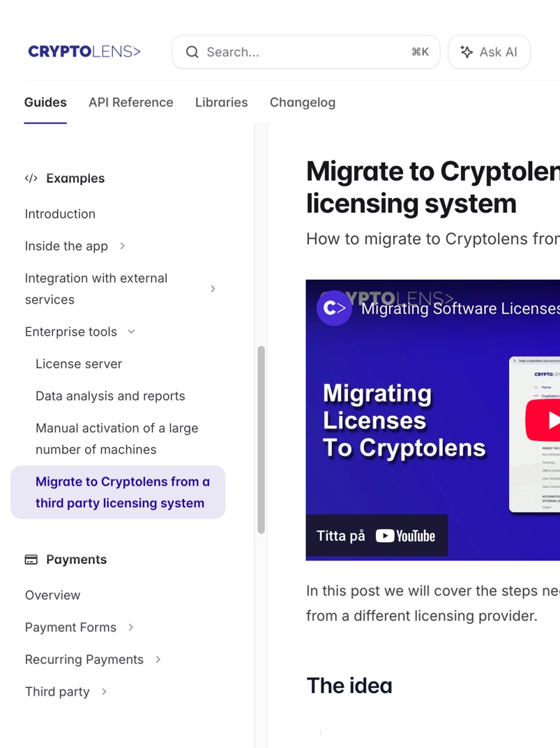The height and width of the screenshot is (748, 560).
Task: Click the ⌘K shortcut hint
Action: click(420, 52)
